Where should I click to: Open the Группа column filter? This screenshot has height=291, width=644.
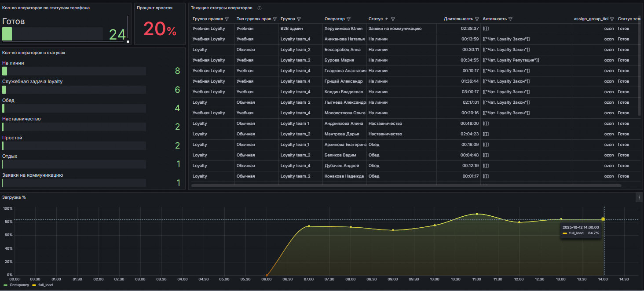(299, 19)
